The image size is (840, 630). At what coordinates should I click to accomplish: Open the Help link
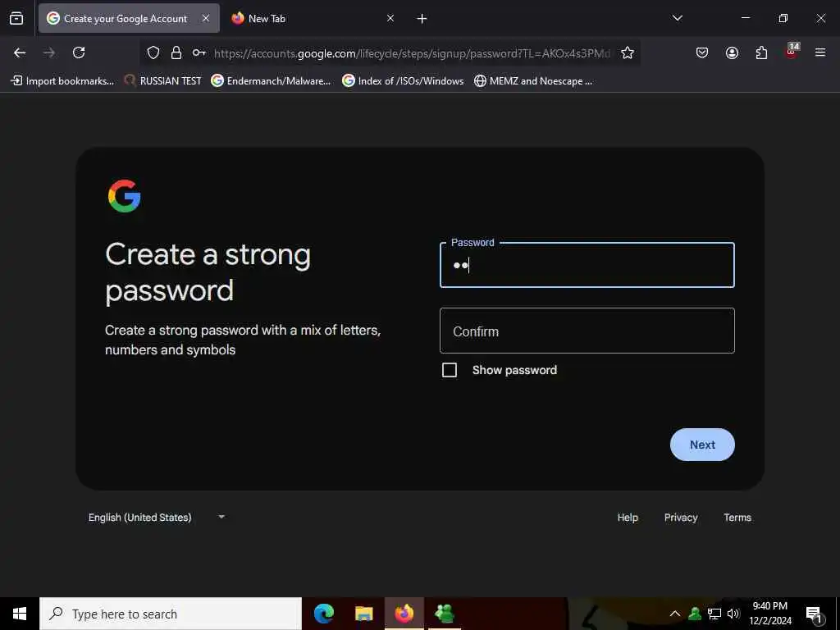pyautogui.click(x=628, y=518)
